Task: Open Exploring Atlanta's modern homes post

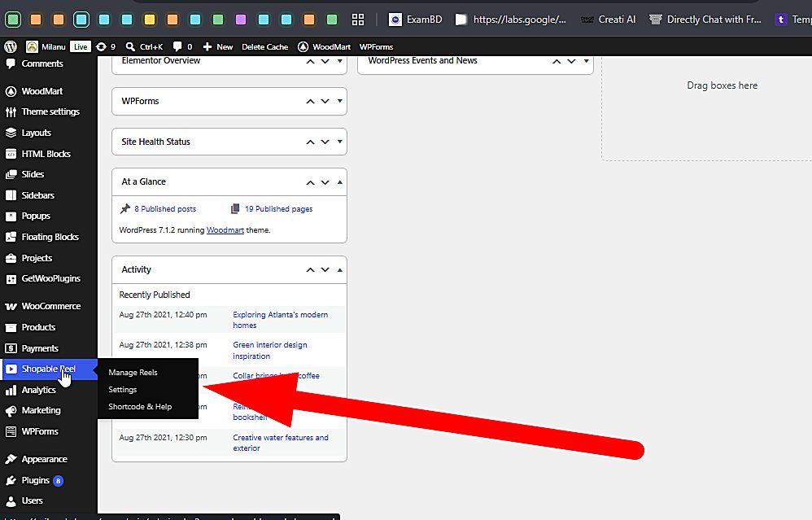Action: coord(280,320)
